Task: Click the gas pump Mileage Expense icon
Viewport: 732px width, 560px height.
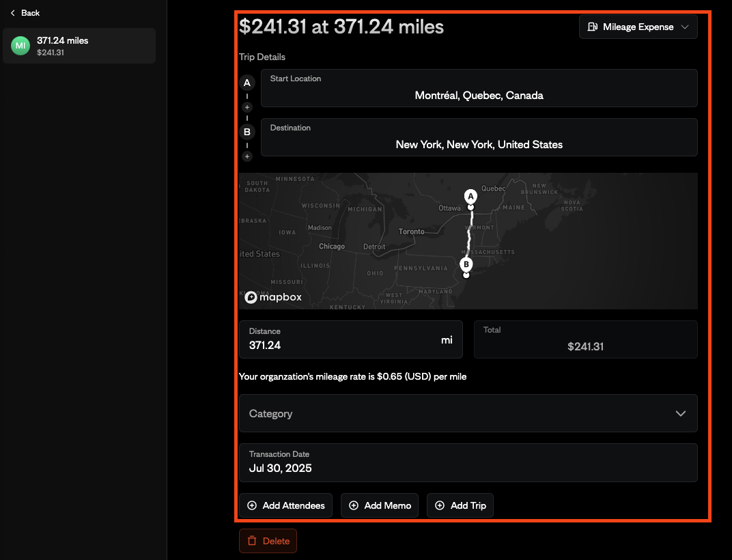Action: click(591, 27)
